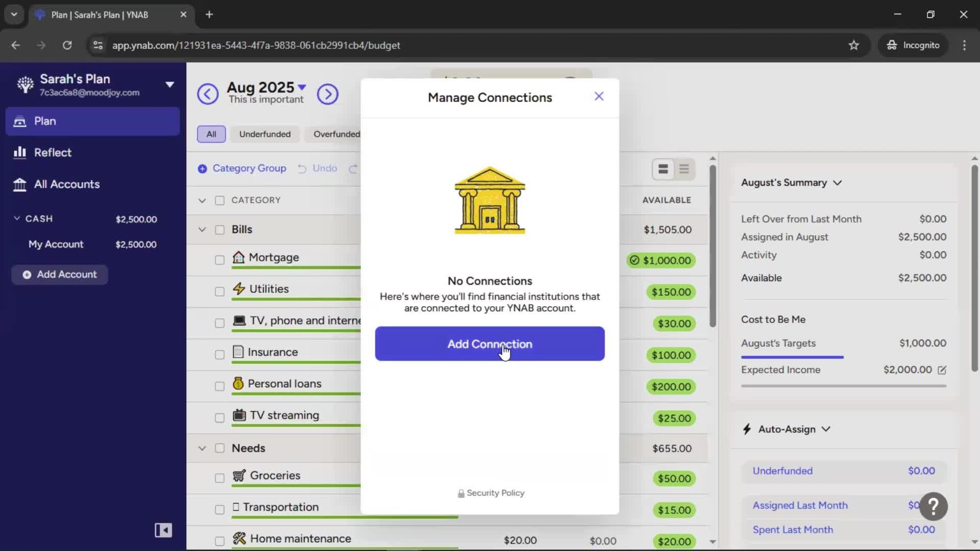Open the Plan section
This screenshot has width=980, height=551.
pyautogui.click(x=92, y=121)
